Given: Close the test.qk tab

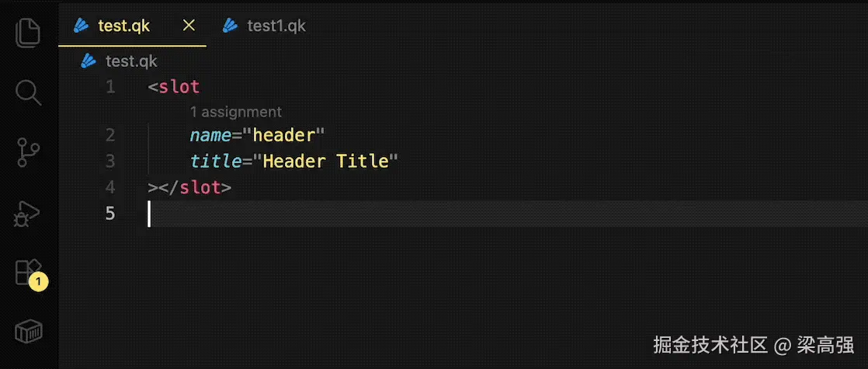Looking at the screenshot, I should click(189, 25).
